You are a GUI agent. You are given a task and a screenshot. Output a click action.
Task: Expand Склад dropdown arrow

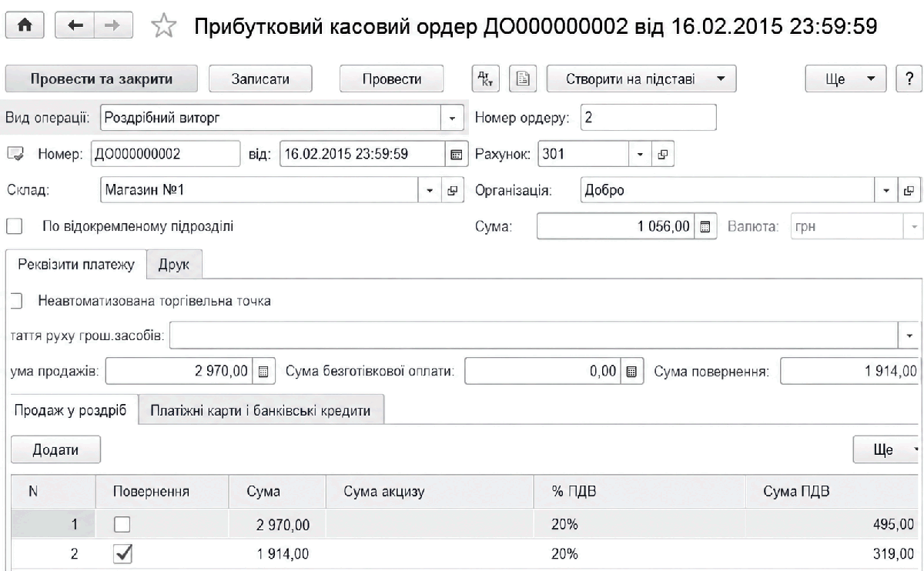click(x=430, y=190)
